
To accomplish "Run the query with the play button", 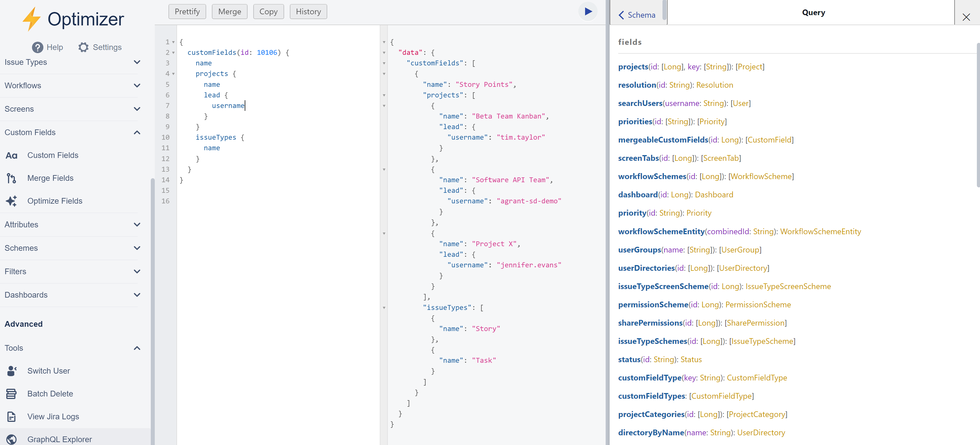I will pyautogui.click(x=587, y=11).
